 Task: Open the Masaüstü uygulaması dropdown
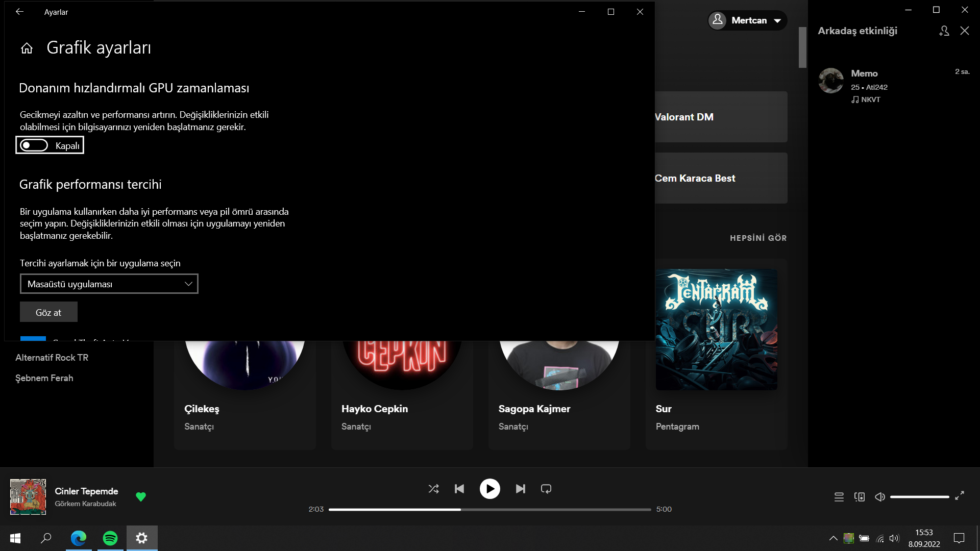(109, 284)
